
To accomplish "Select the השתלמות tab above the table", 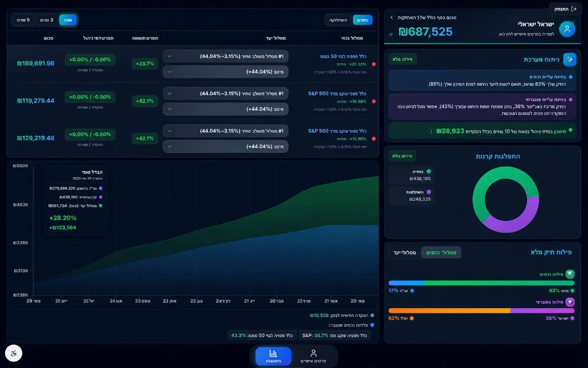I will click(x=338, y=20).
